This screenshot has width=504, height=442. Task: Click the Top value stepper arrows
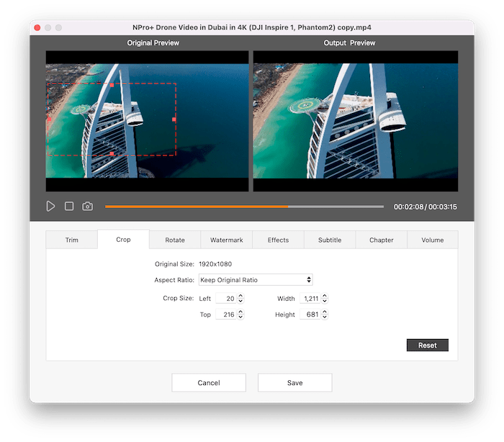tap(240, 315)
